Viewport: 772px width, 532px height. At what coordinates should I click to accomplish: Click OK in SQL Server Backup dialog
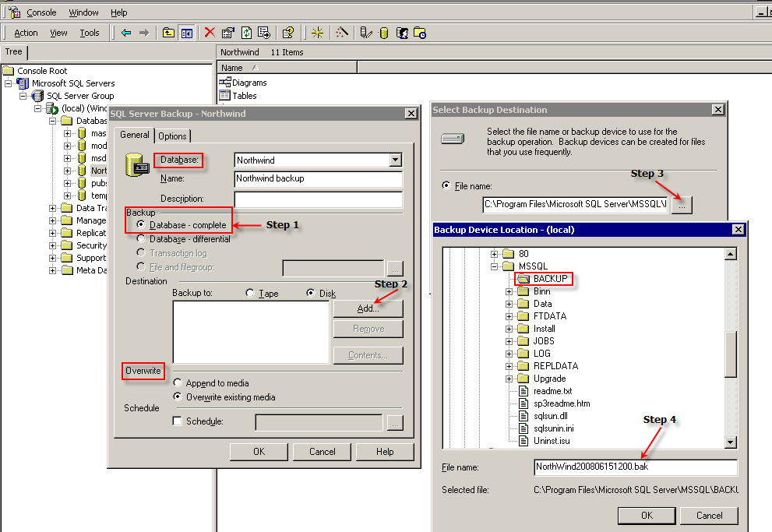[x=259, y=452]
